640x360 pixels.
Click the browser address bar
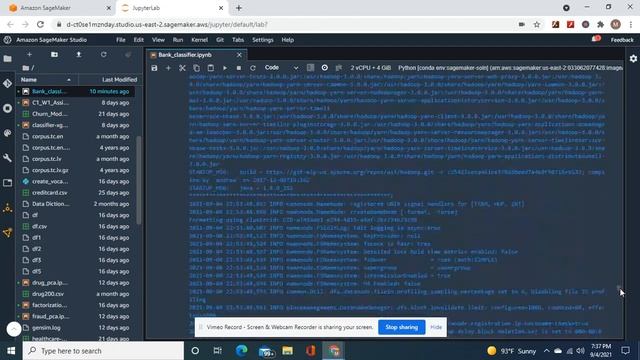pos(286,24)
